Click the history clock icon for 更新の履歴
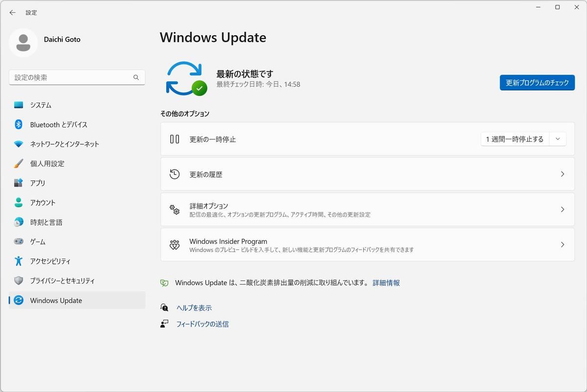587x392 pixels. point(175,174)
